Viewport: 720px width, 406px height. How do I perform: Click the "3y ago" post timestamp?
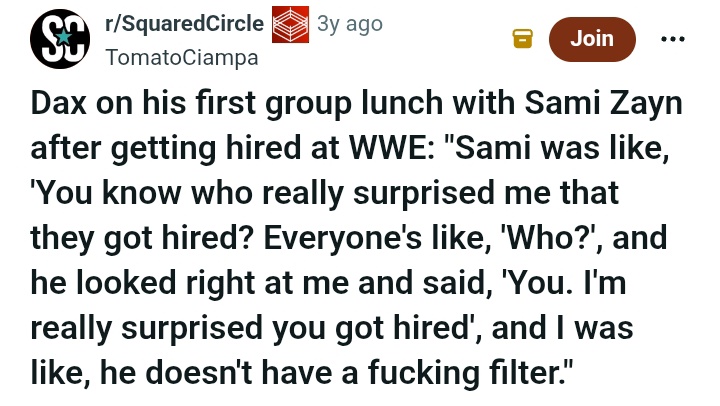(x=349, y=25)
